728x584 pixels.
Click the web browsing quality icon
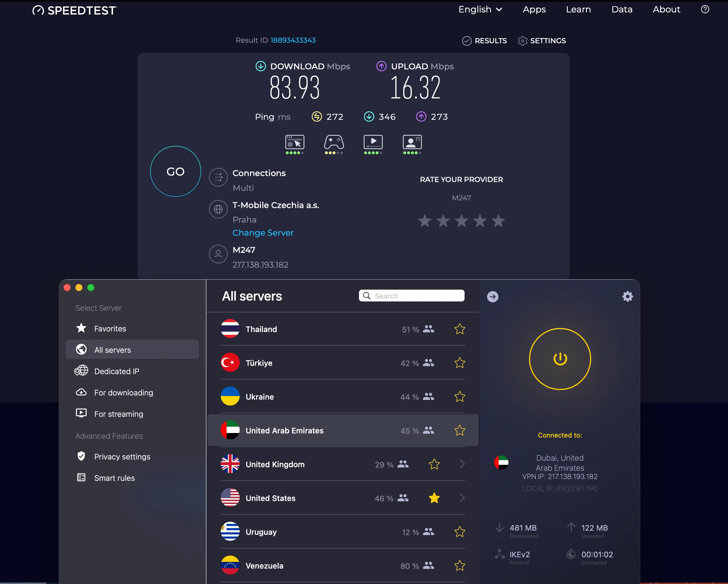click(x=295, y=142)
